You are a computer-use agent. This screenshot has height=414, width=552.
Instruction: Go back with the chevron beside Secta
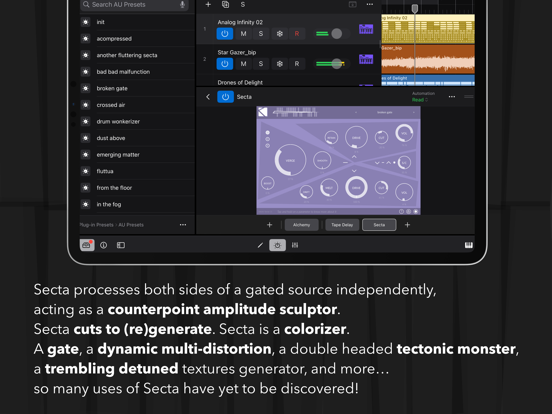coord(208,97)
